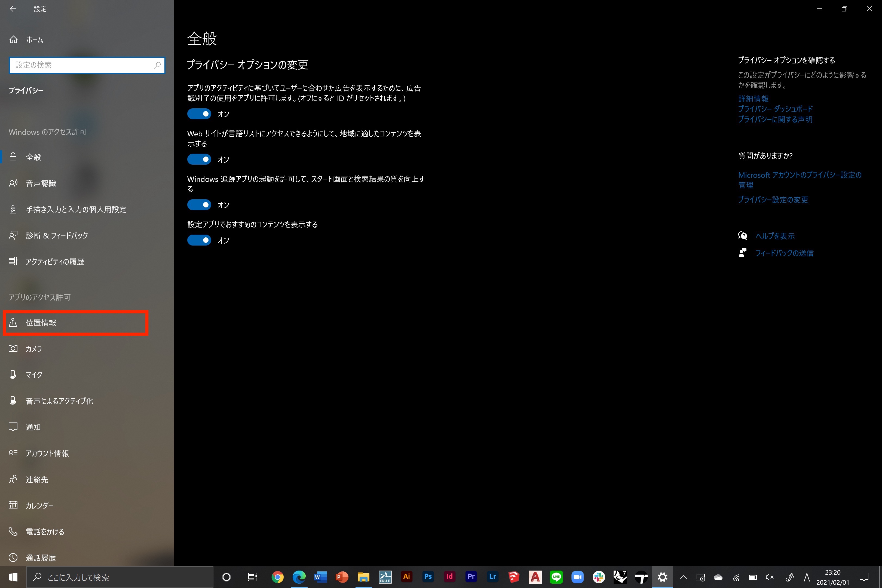Toggle suggested content in Settings app switch

tap(199, 240)
